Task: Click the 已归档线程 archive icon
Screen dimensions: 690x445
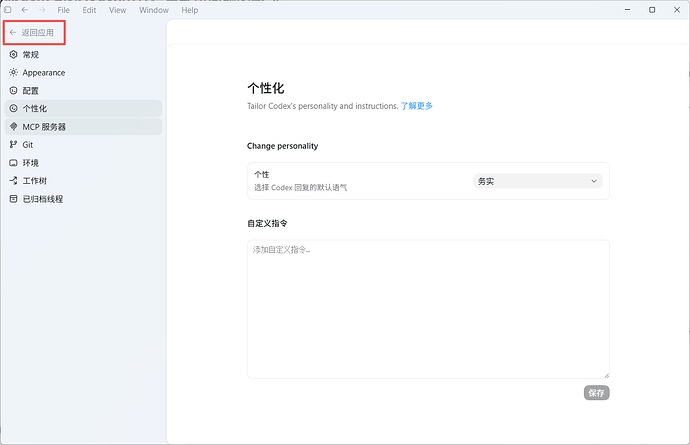Action: coord(14,199)
